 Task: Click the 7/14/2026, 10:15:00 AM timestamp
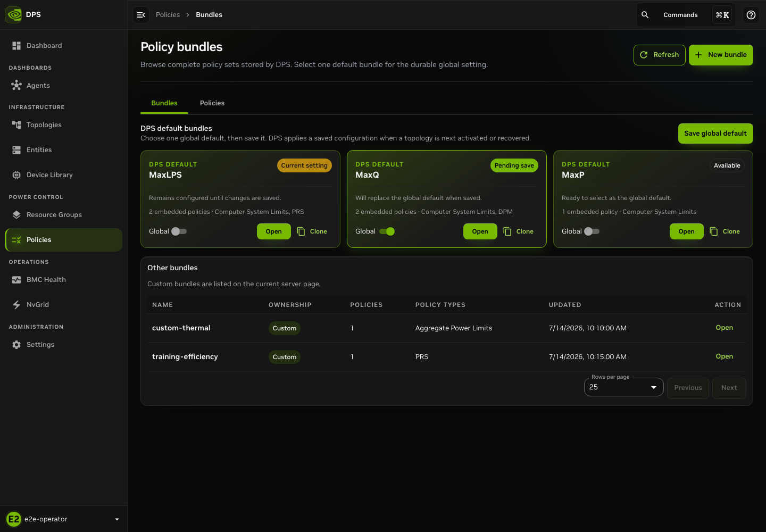click(x=588, y=357)
